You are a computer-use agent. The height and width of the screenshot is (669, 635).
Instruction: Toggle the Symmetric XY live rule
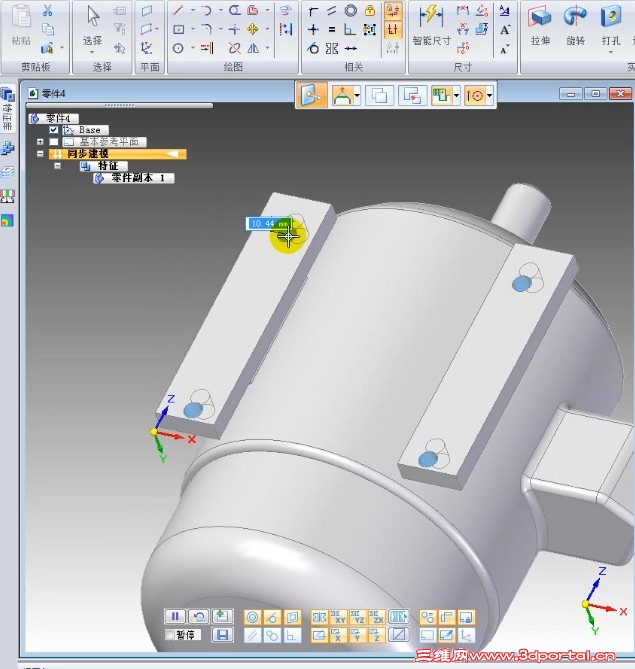pyautogui.click(x=338, y=617)
